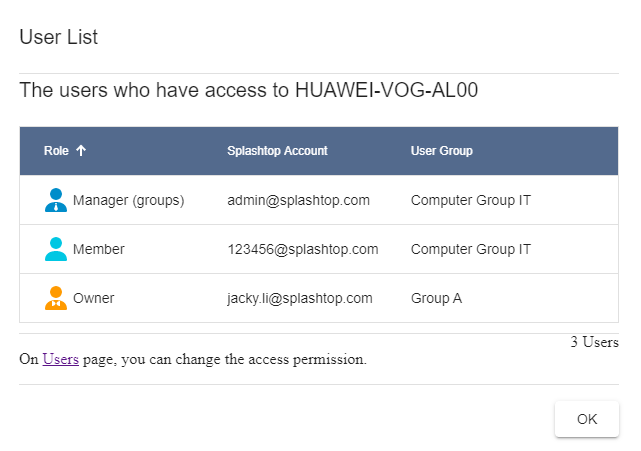
Task: Click the orange Owner role icon
Action: pos(56,298)
